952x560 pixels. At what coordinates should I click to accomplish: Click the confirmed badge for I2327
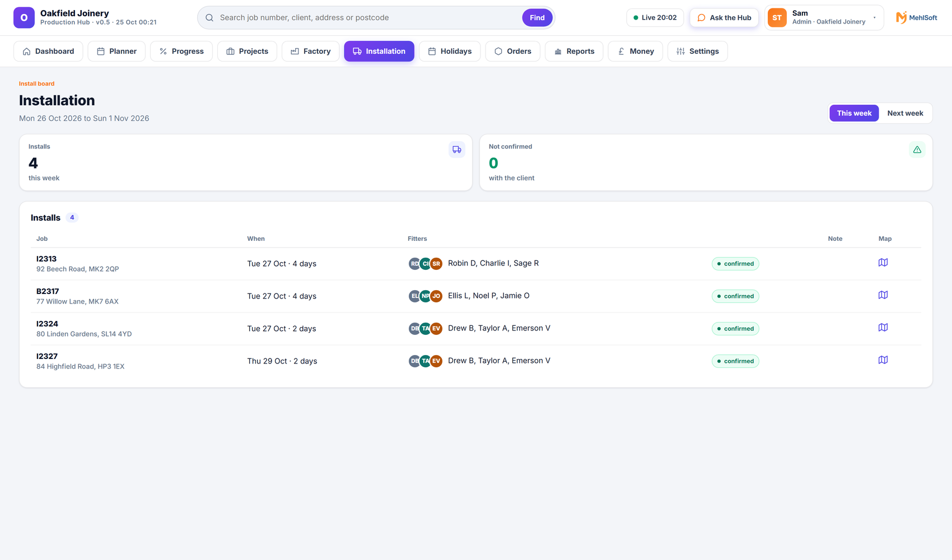pyautogui.click(x=735, y=361)
